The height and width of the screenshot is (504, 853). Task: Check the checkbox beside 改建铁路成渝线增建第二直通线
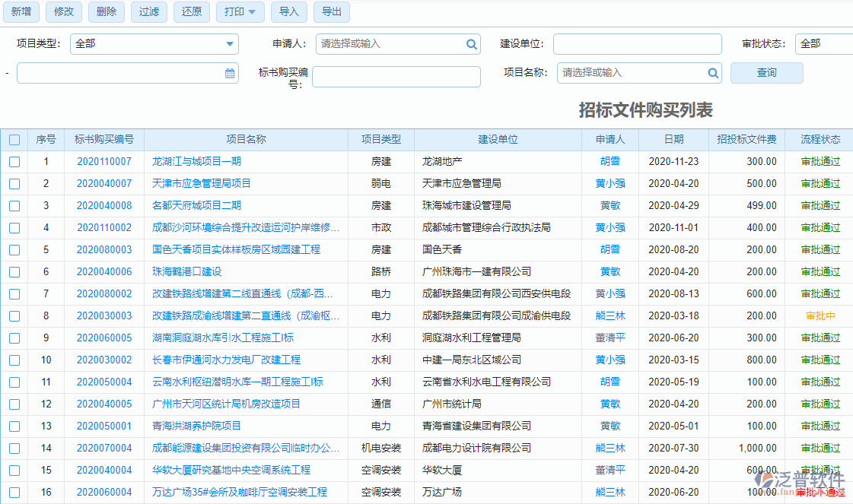click(x=14, y=315)
